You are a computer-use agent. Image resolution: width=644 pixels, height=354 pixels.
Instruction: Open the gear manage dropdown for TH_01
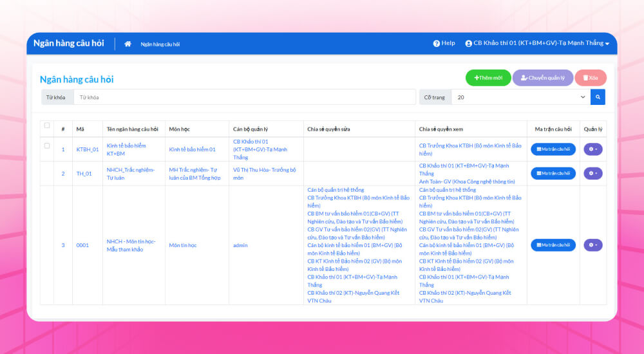[592, 173]
